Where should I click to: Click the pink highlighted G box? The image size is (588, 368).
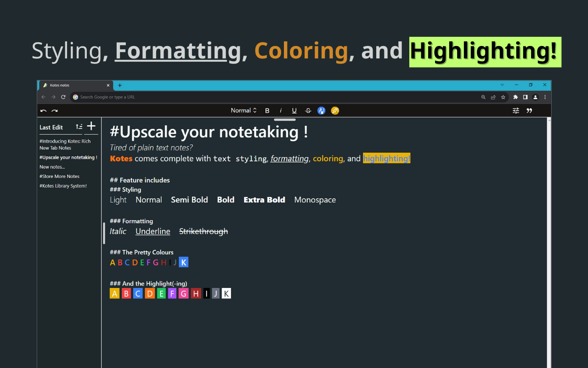coord(184,293)
